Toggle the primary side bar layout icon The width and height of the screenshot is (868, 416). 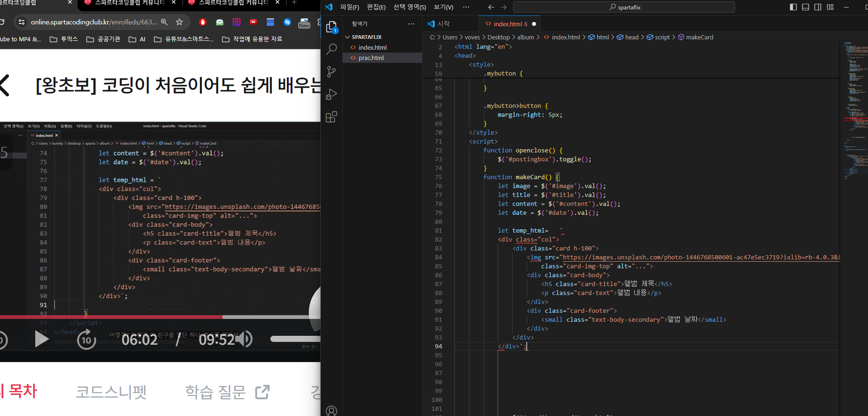pos(793,7)
